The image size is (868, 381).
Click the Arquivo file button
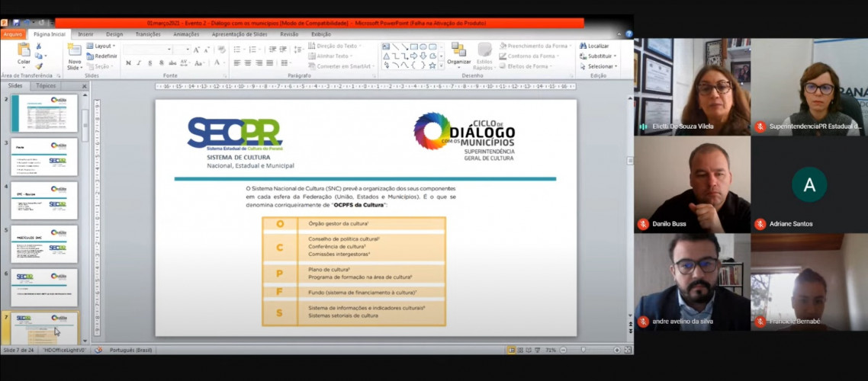click(12, 34)
